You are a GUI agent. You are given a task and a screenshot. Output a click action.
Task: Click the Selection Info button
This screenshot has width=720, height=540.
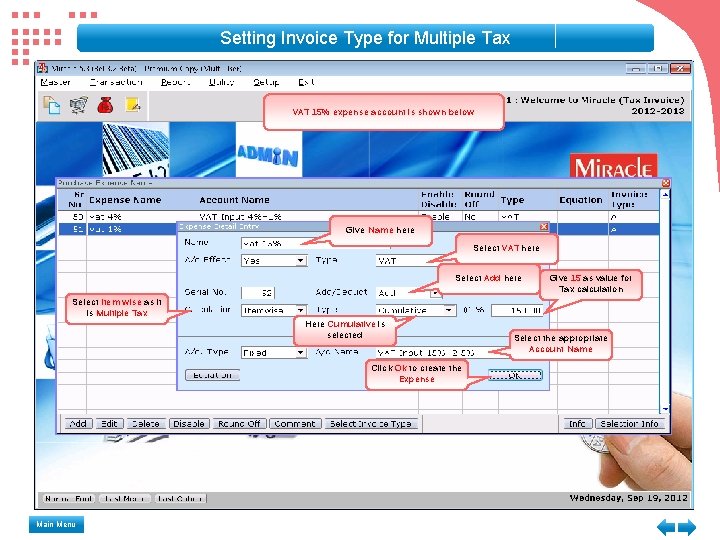pyautogui.click(x=629, y=423)
